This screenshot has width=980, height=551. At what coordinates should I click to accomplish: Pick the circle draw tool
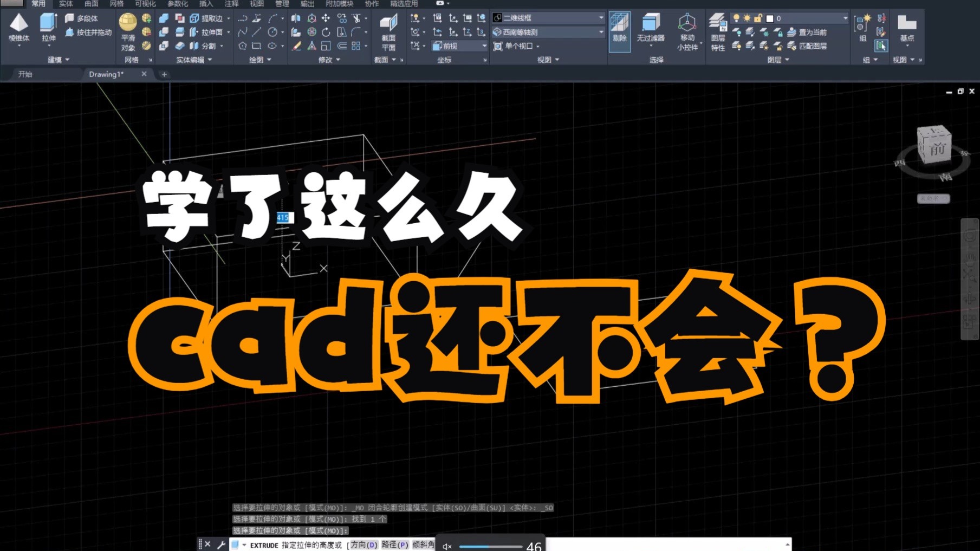click(272, 33)
